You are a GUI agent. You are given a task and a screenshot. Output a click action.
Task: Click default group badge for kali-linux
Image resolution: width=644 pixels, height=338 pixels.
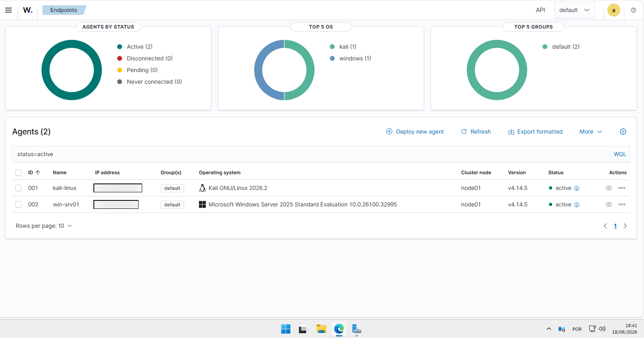172,188
